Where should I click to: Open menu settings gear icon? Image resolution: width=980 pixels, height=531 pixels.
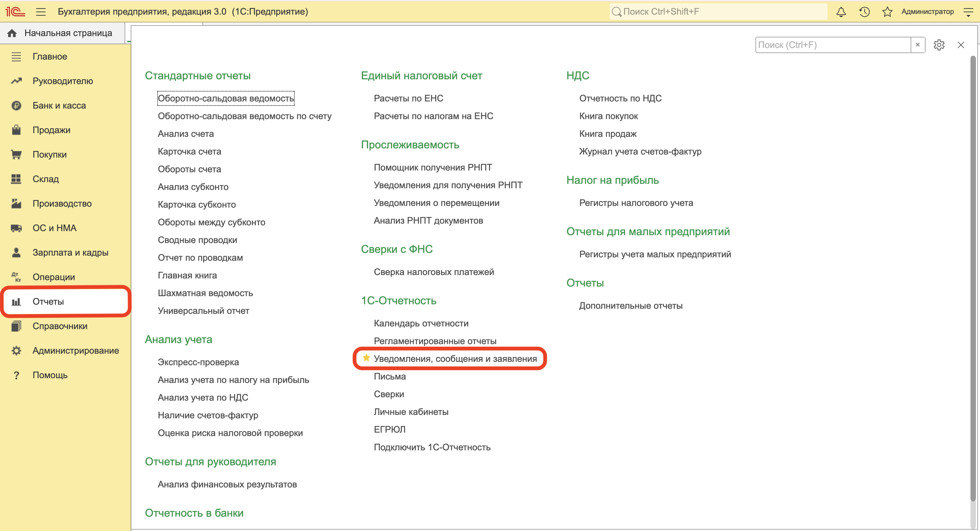click(x=938, y=45)
